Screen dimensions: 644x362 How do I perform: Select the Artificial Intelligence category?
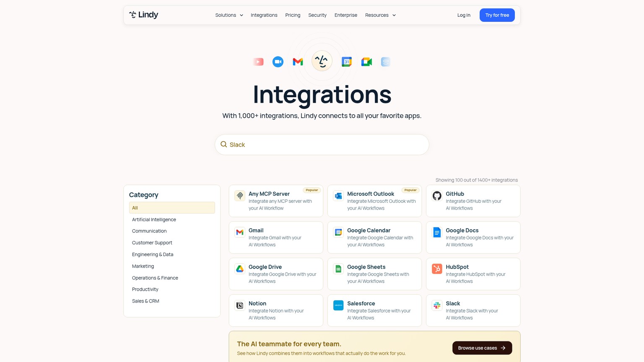coord(154,220)
